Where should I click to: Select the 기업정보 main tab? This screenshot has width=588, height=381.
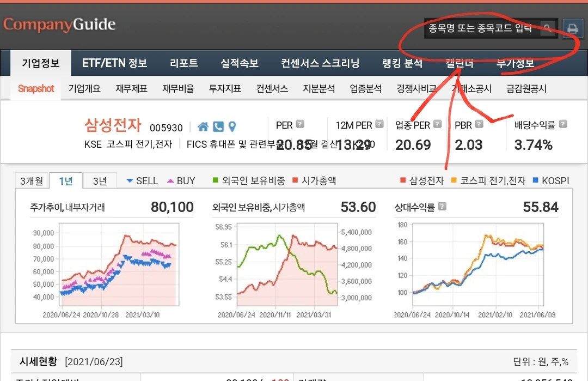click(40, 63)
